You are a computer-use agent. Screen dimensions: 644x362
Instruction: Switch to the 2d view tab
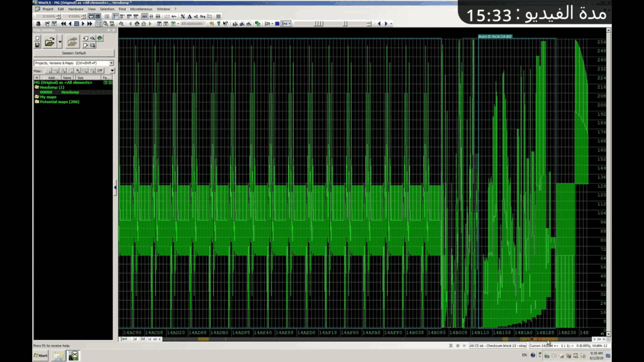click(135, 339)
